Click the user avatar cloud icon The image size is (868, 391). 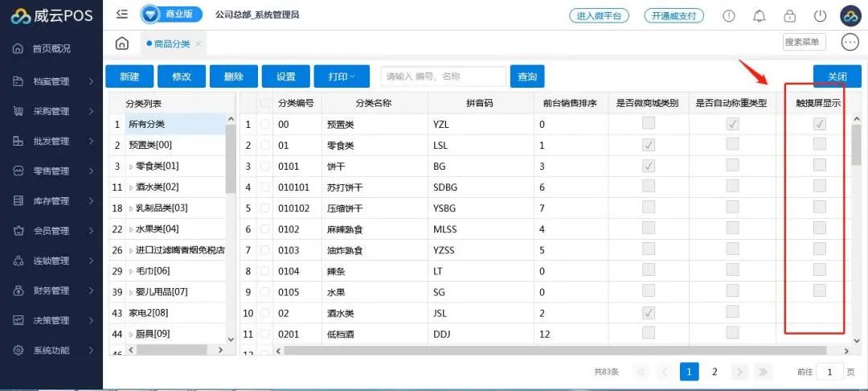coord(850,16)
